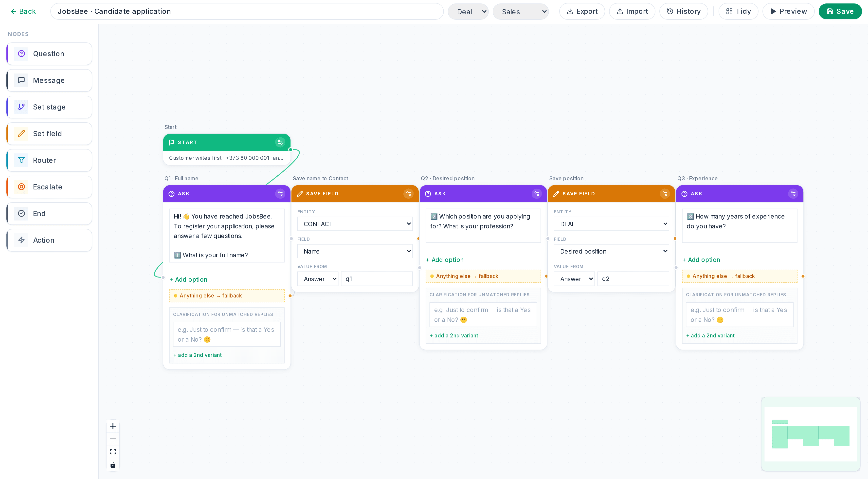This screenshot has height=479, width=868.
Task: Open the Deal entity dropdown
Action: pyautogui.click(x=468, y=11)
